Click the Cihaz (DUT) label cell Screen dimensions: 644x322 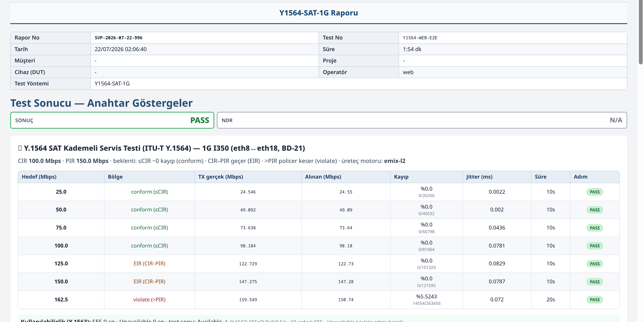click(x=50, y=72)
